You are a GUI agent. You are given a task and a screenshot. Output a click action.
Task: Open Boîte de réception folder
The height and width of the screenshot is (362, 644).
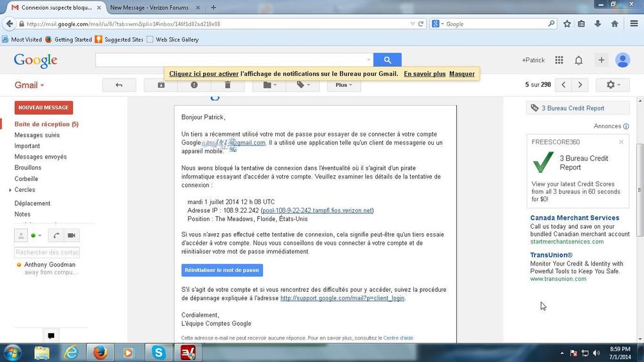coord(46,124)
